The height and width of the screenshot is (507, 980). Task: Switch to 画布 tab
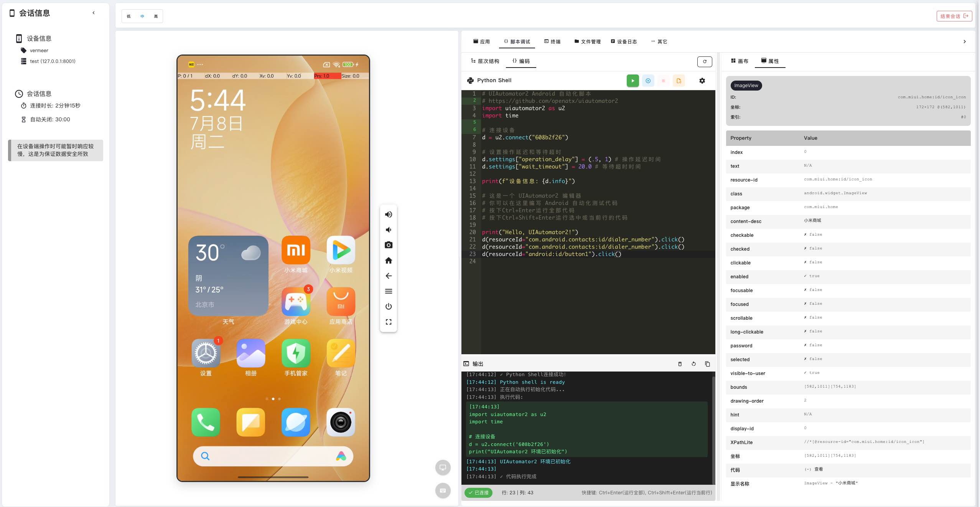(740, 61)
